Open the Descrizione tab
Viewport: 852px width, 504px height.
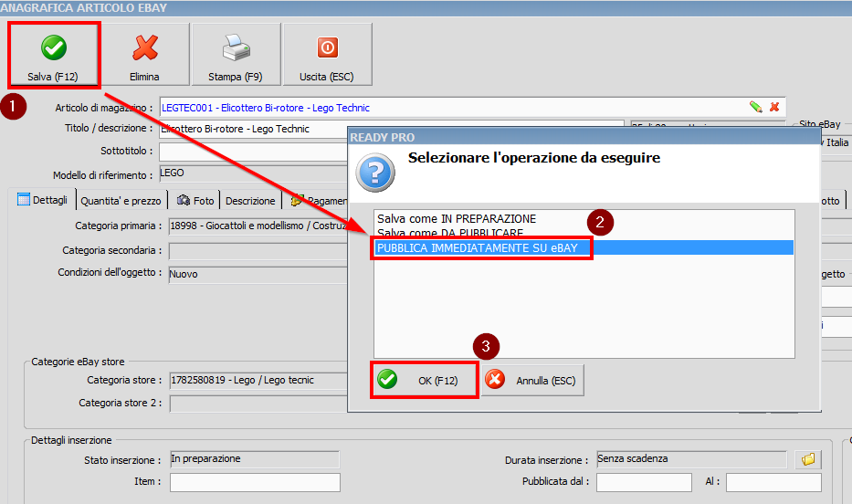[250, 200]
